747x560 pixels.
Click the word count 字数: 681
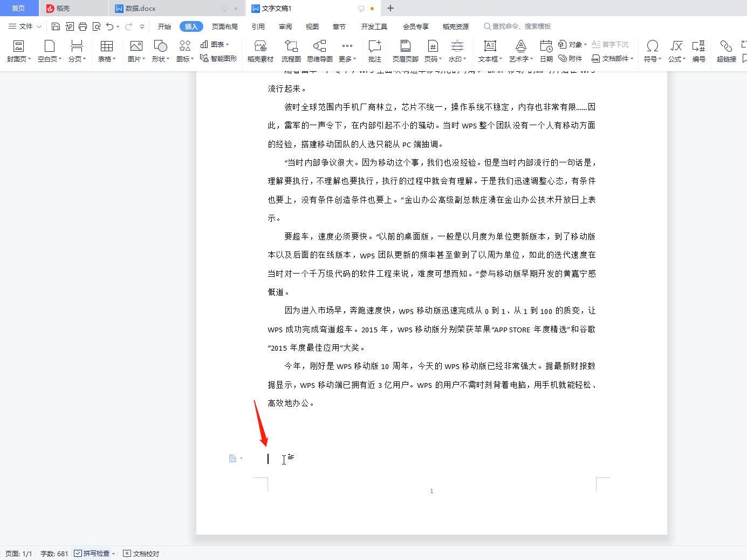click(54, 554)
